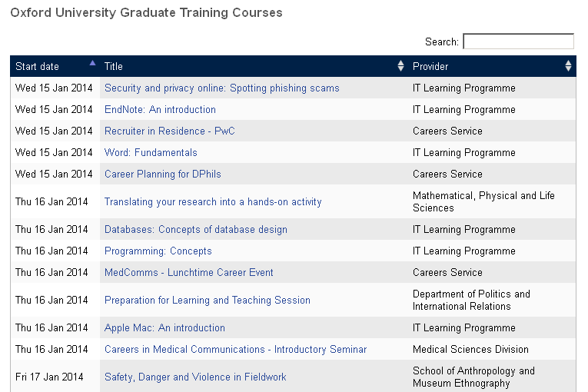588x392 pixels.
Task: Open Careers in Medical Communications Introductory Seminar
Action: click(235, 349)
